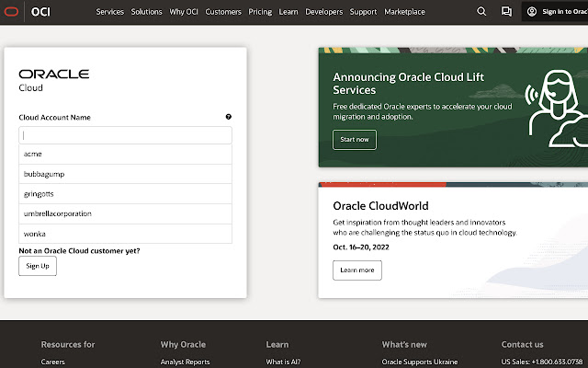588x368 pixels.
Task: Click the Announcing Oracle Cloud Lift Services heading
Action: click(x=408, y=84)
